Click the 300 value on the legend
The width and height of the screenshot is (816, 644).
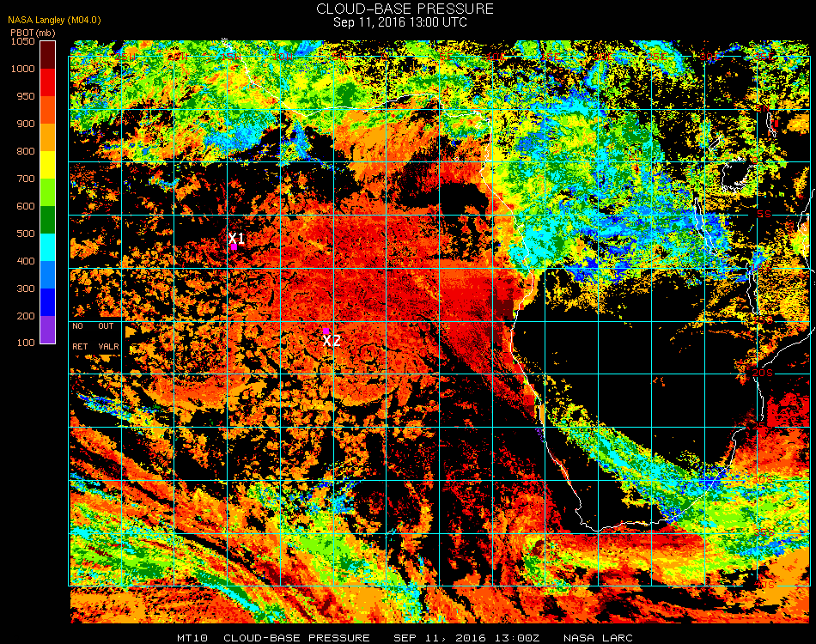(26, 289)
